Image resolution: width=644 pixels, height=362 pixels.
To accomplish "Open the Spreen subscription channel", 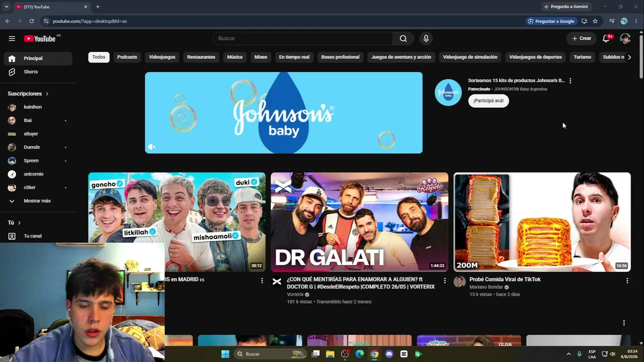I will click(x=38, y=161).
